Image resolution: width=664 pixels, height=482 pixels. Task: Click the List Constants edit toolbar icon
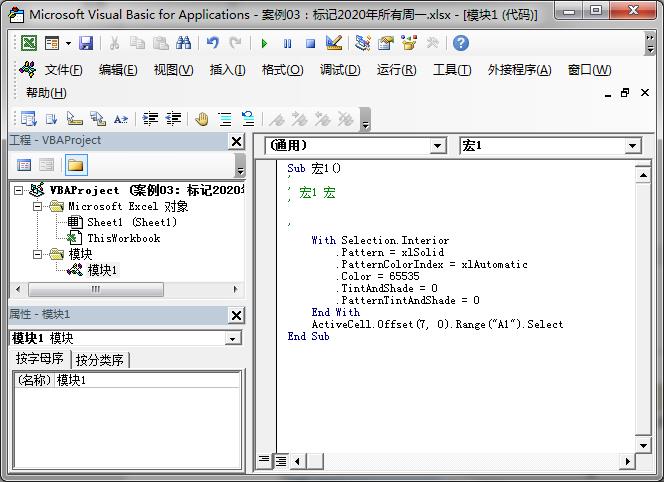pyautogui.click(x=52, y=119)
